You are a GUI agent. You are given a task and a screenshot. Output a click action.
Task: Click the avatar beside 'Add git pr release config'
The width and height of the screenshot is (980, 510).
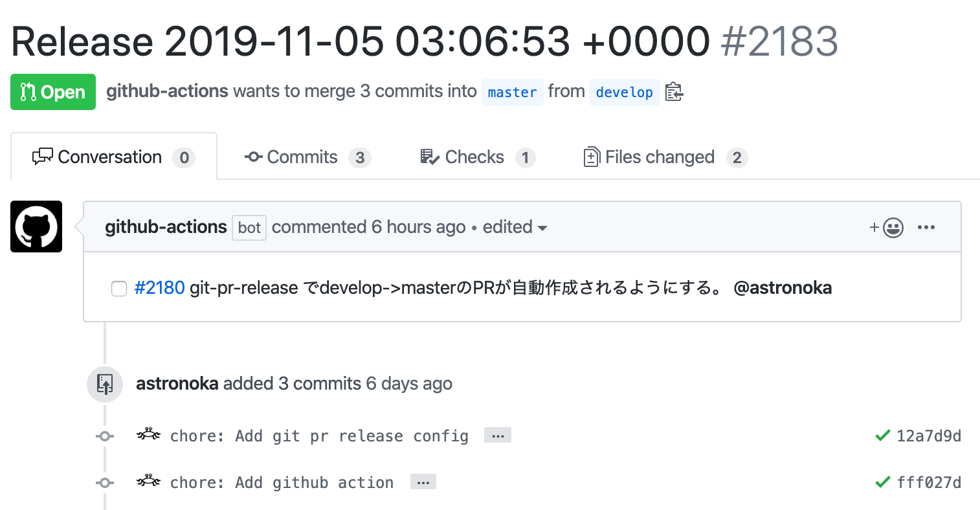coord(148,434)
